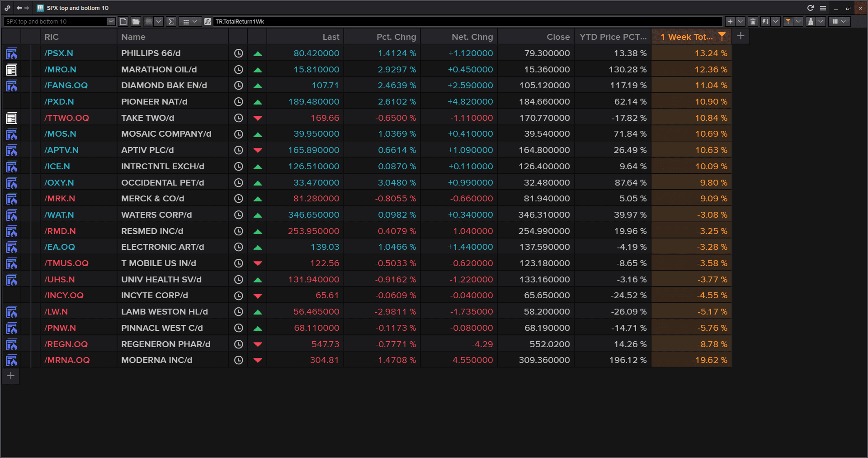Click the plus add button in toolbar
Screen dimensions: 868x458
pyautogui.click(x=730, y=21)
